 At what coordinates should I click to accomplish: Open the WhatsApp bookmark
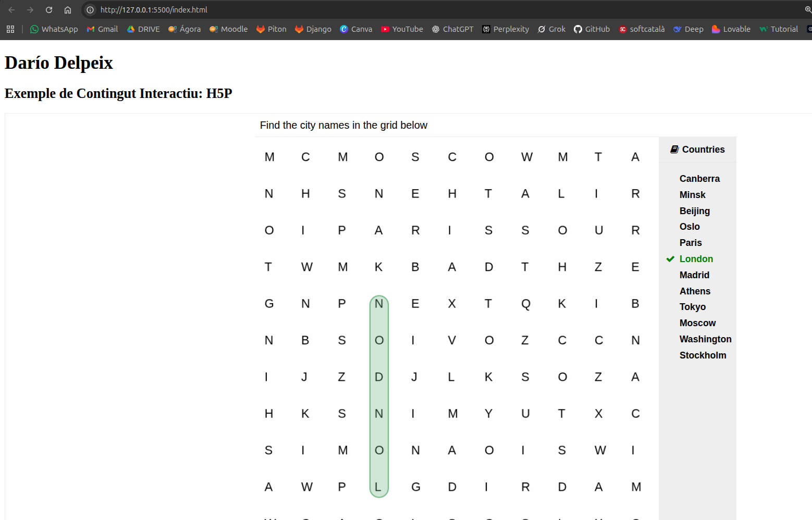click(54, 29)
